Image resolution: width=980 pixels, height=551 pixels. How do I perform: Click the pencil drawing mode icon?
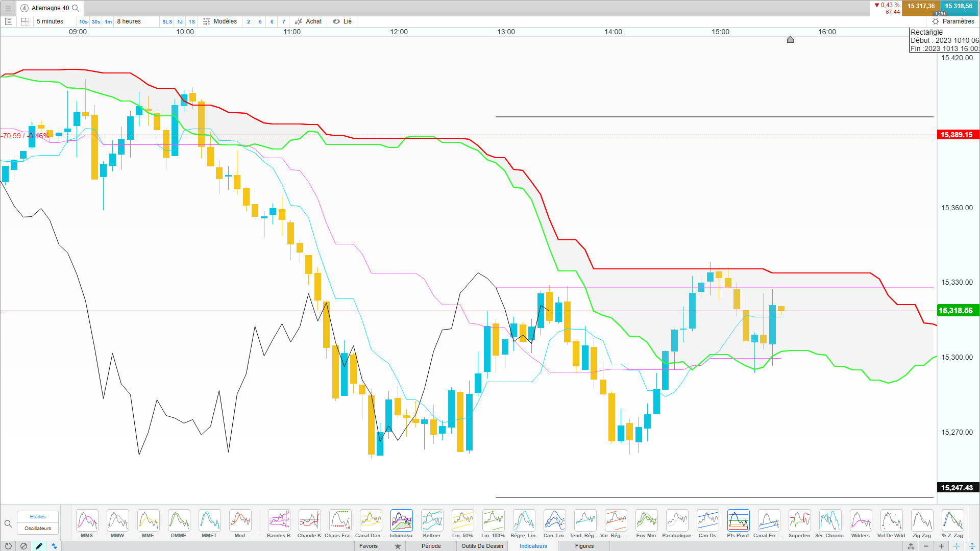39,546
